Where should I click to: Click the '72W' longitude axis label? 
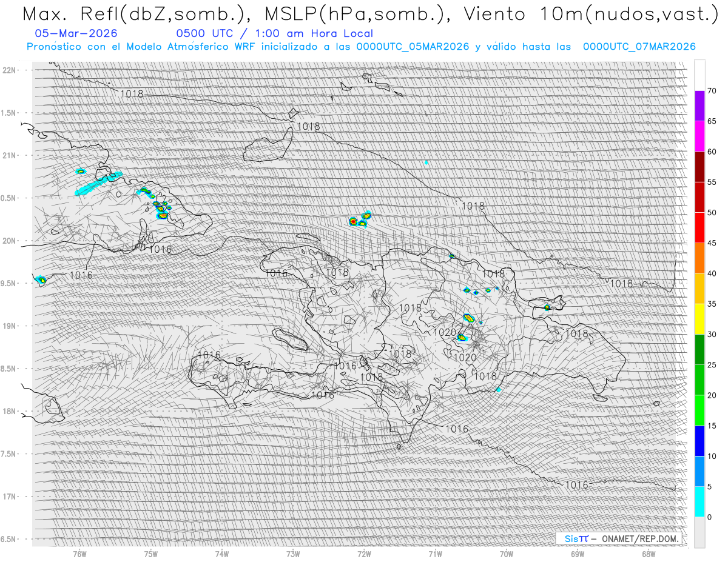pos(364,554)
